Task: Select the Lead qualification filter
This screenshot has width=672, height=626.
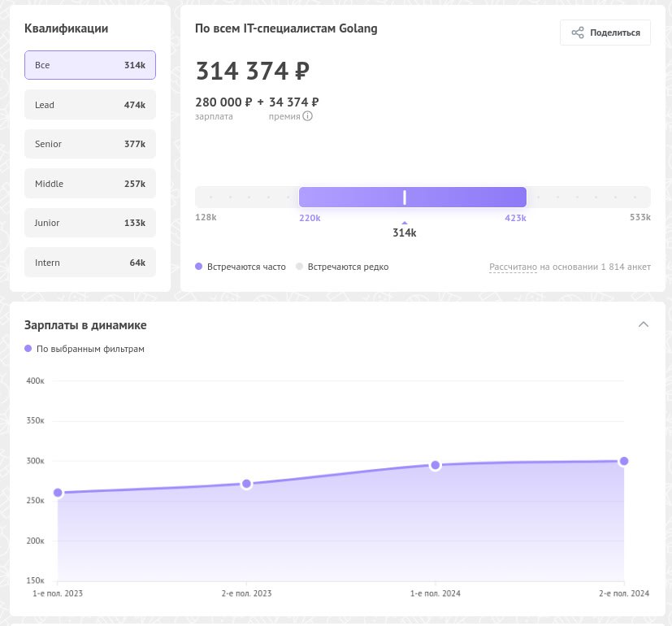Action: pos(90,105)
